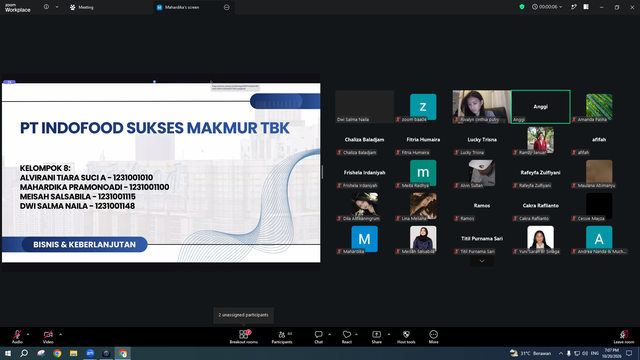This screenshot has height=360, width=640.
Task: Click the Share screen button
Action: coord(376,337)
